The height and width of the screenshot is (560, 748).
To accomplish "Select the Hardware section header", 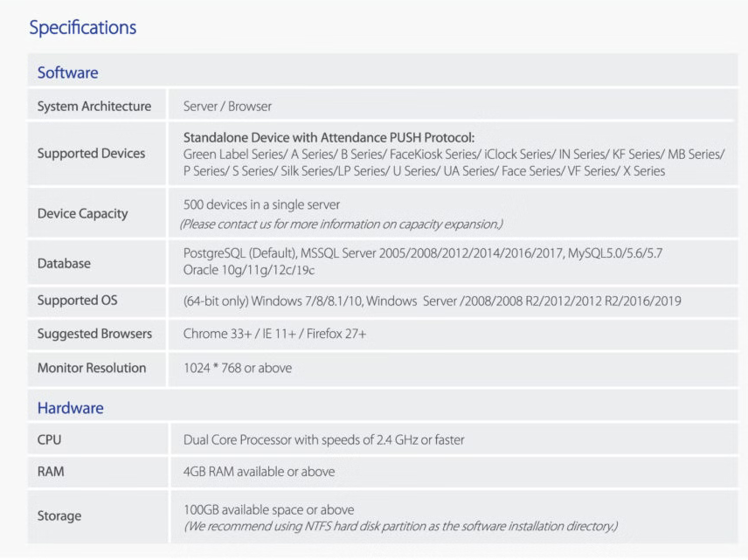I will [70, 408].
